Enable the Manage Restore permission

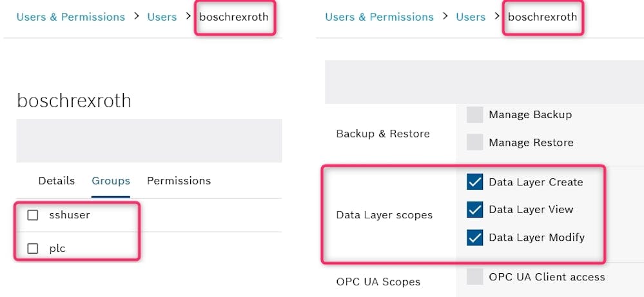(474, 143)
